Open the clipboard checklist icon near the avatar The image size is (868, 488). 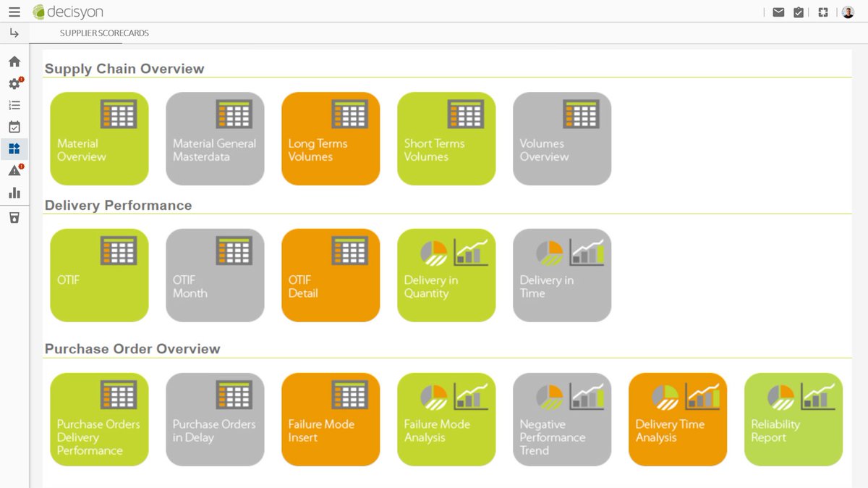click(x=799, y=12)
